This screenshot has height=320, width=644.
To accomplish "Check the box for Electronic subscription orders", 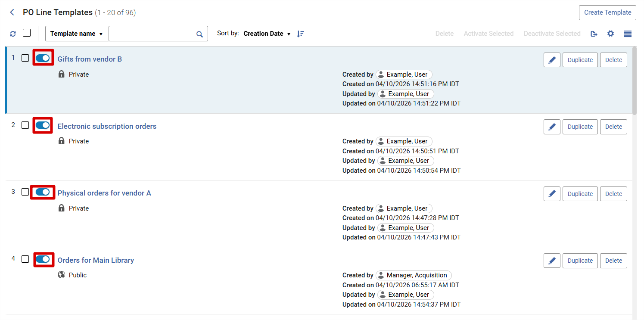I will point(25,125).
